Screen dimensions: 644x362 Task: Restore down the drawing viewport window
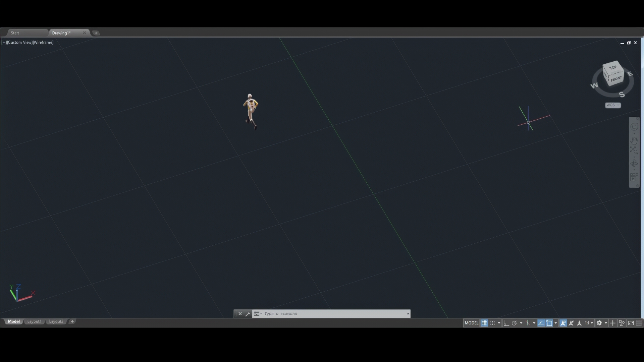point(629,43)
